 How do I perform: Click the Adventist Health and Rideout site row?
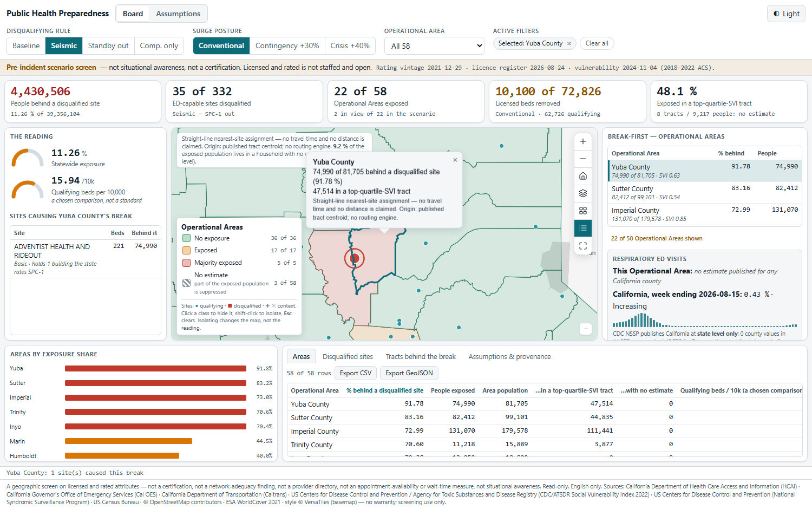click(86, 259)
